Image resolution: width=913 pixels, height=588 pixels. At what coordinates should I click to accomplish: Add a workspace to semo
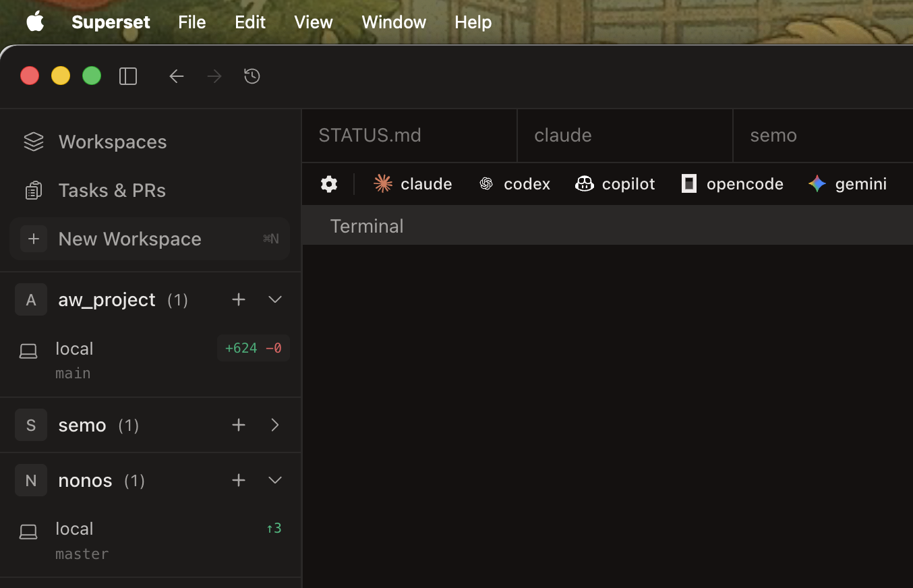point(239,425)
